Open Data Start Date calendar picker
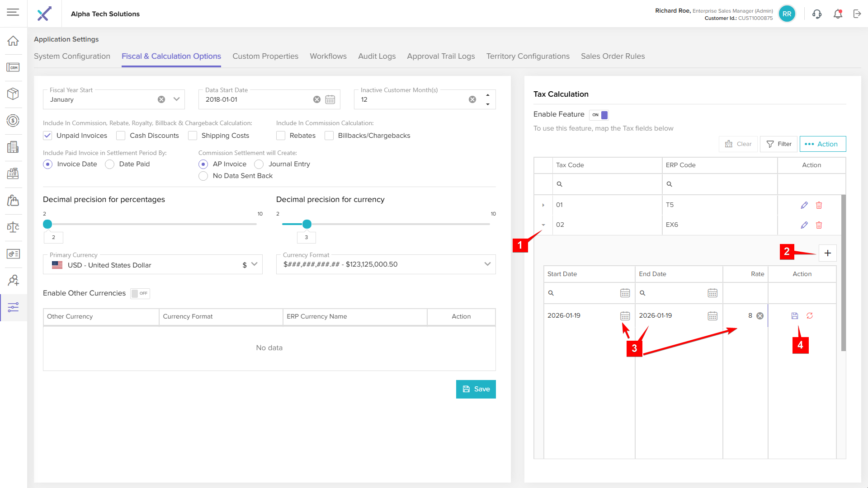This screenshot has height=488, width=868. [330, 100]
